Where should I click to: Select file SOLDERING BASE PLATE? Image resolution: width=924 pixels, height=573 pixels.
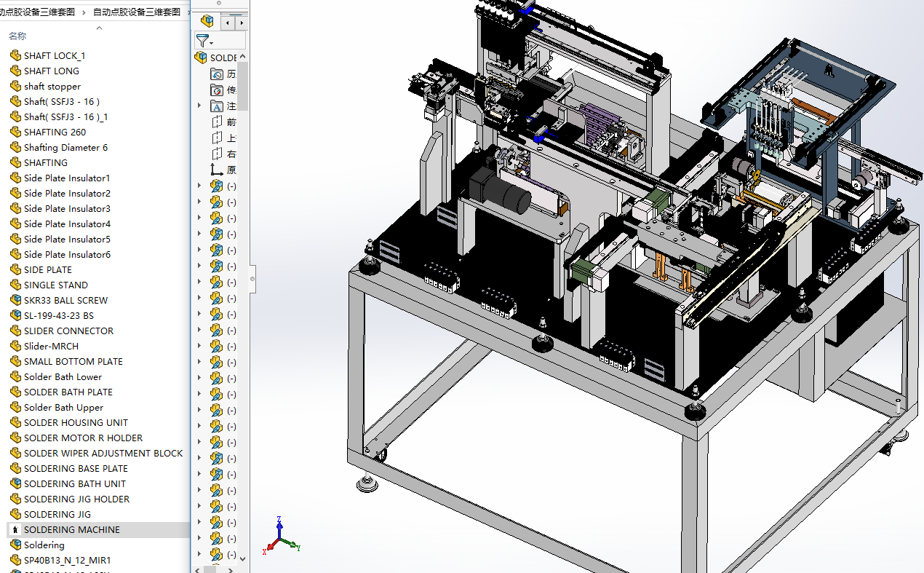point(76,468)
